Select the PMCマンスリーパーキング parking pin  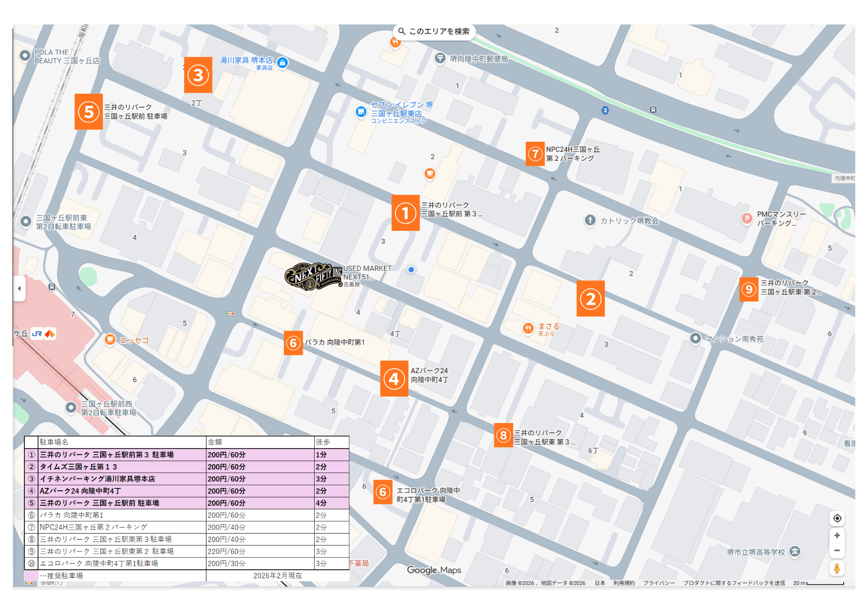746,218
